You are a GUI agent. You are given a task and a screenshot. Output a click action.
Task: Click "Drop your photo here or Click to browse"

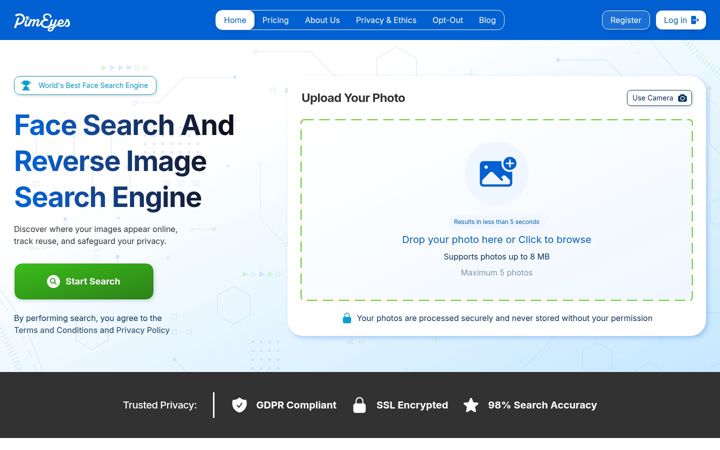pos(496,240)
